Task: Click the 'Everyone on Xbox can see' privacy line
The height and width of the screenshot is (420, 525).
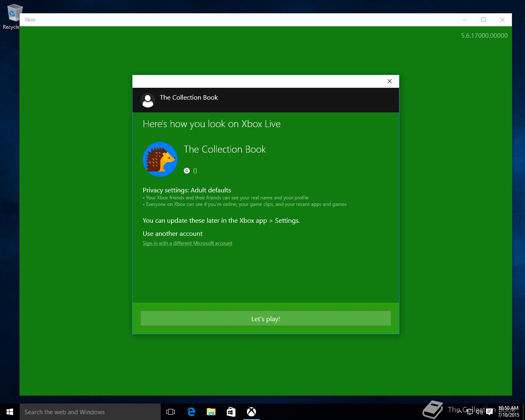Action: [x=244, y=204]
